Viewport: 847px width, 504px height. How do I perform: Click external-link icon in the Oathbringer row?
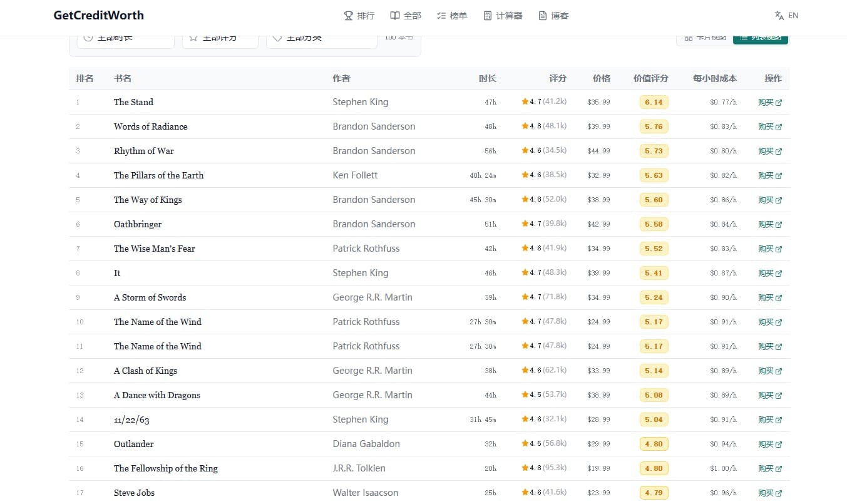pyautogui.click(x=779, y=225)
